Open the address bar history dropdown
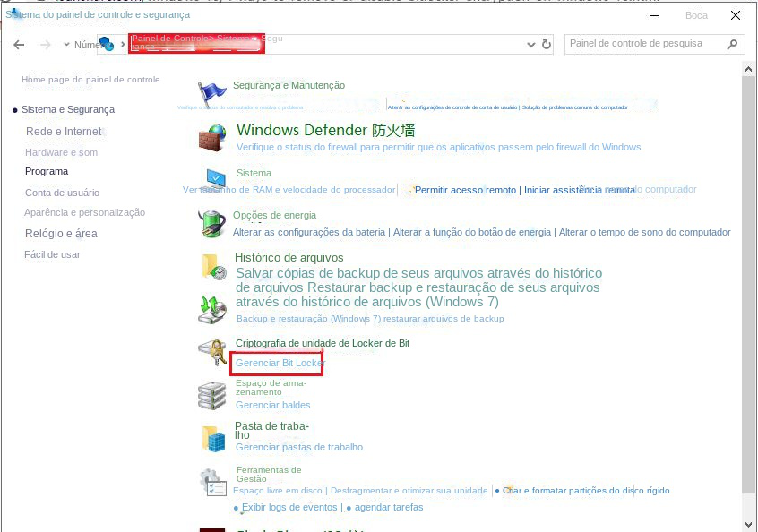The width and height of the screenshot is (758, 532). click(x=532, y=43)
